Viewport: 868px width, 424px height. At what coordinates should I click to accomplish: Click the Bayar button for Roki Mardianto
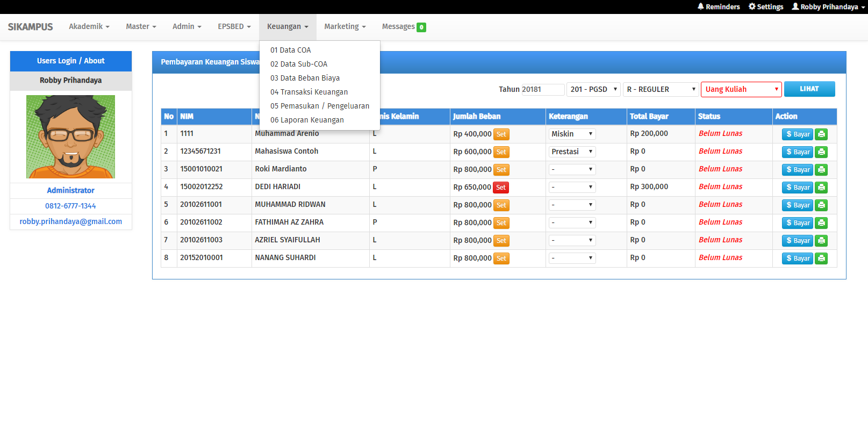[797, 170]
